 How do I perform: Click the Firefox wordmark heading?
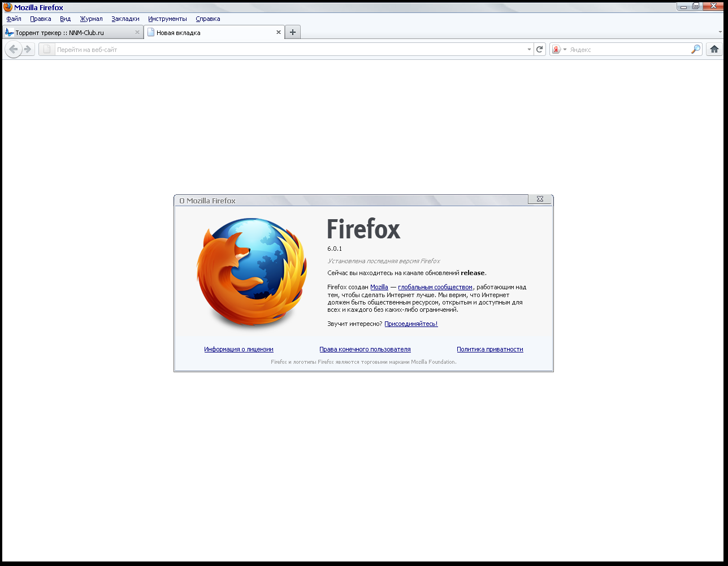[x=363, y=229]
